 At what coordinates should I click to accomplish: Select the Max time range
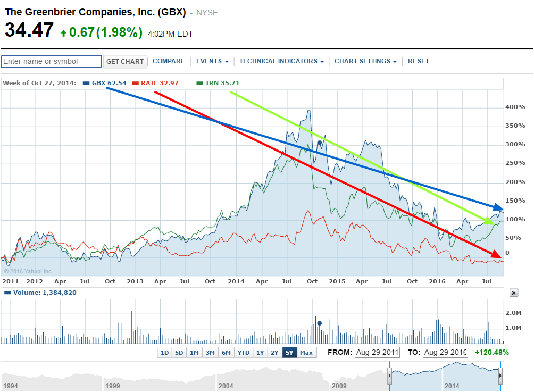pyautogui.click(x=306, y=353)
